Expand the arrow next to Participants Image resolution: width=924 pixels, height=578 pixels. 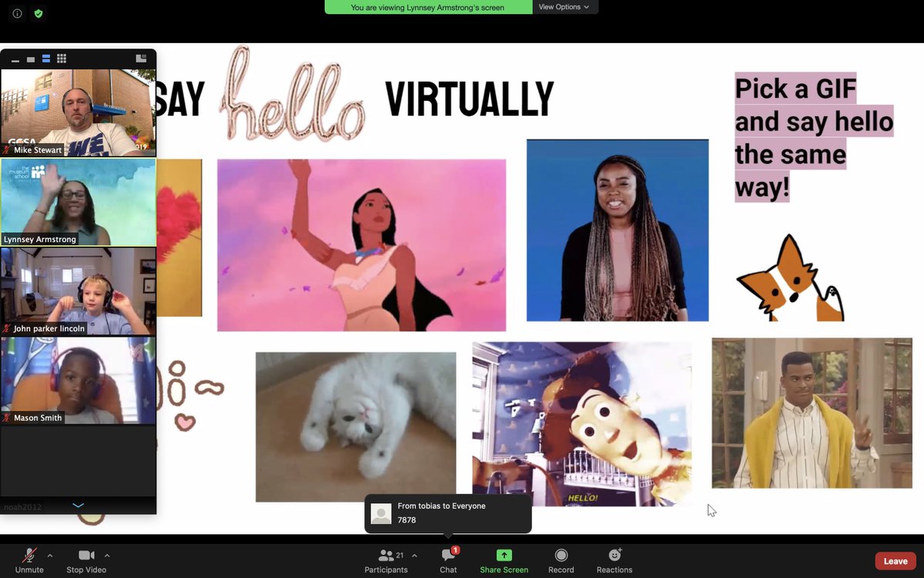coord(414,555)
